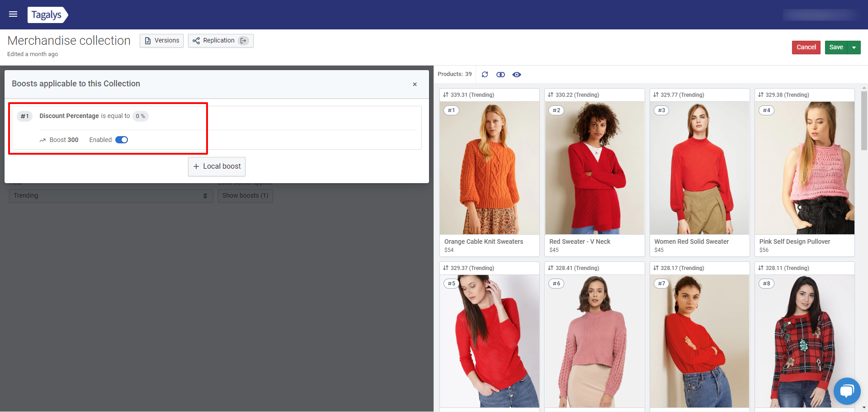Viewport: 868px width, 412px height.
Task: Select the Orange Cable Knit Sweaters image
Action: click(x=490, y=168)
